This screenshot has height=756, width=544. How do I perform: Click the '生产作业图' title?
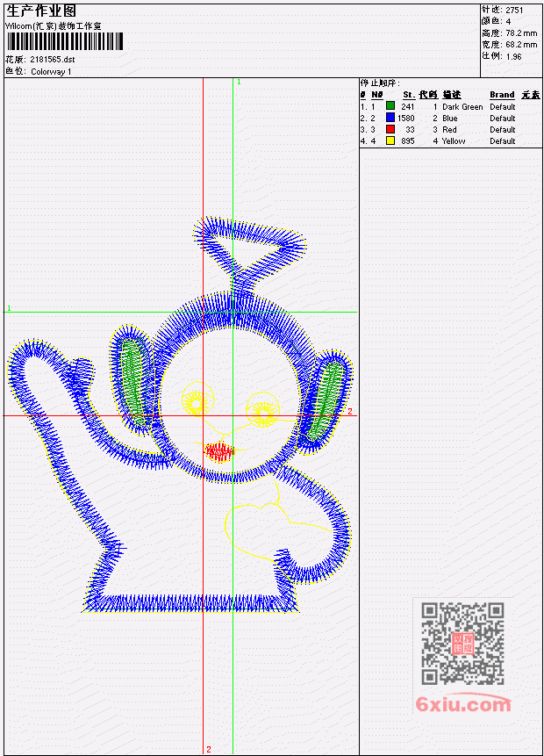click(x=41, y=11)
